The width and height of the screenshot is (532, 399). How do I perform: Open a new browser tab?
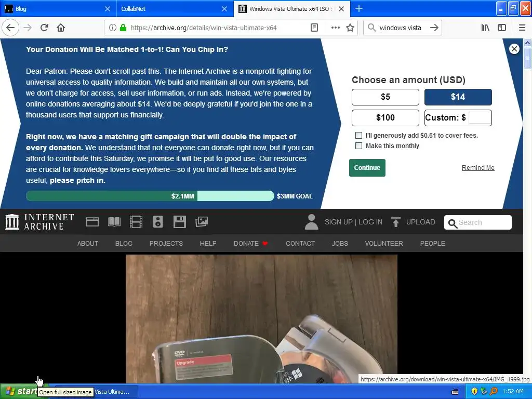[358, 8]
